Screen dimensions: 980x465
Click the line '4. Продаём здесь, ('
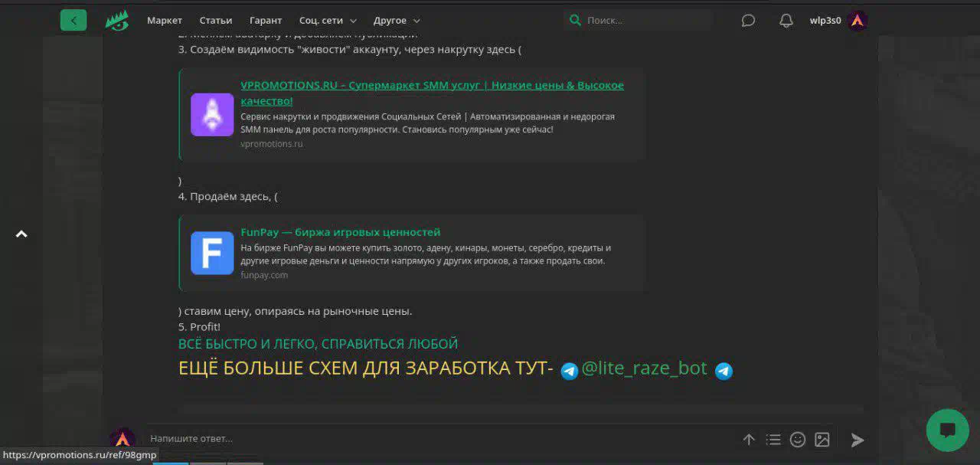pos(228,196)
